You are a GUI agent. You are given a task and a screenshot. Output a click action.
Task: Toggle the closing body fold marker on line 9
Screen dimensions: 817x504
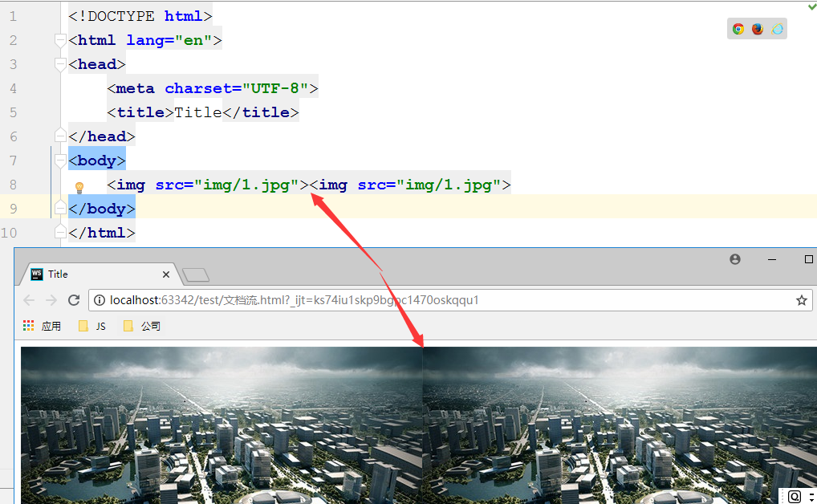tap(60, 207)
